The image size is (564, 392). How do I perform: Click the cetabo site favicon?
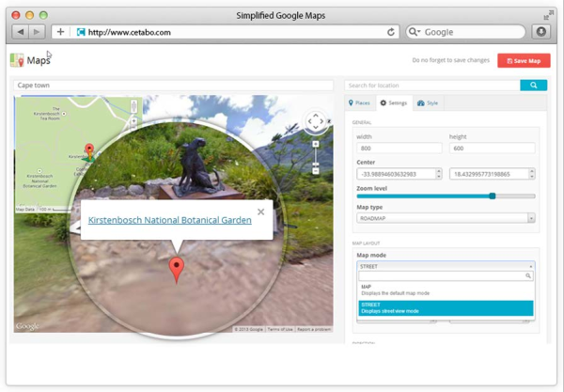click(81, 32)
